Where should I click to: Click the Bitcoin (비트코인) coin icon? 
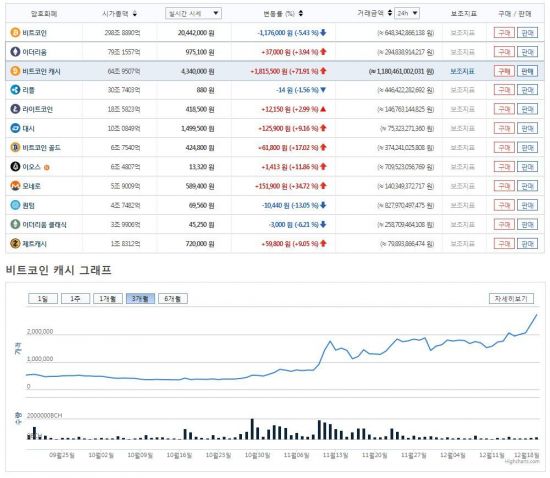point(15,33)
